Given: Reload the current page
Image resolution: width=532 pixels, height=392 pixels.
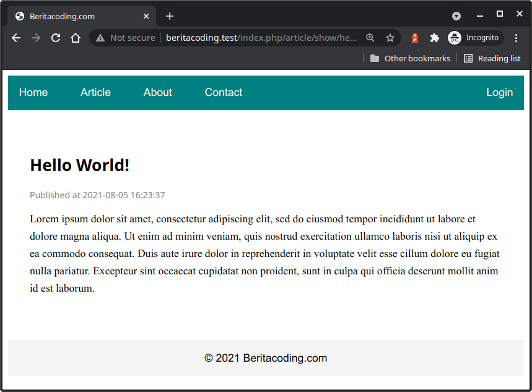Looking at the screenshot, I should click(x=56, y=38).
